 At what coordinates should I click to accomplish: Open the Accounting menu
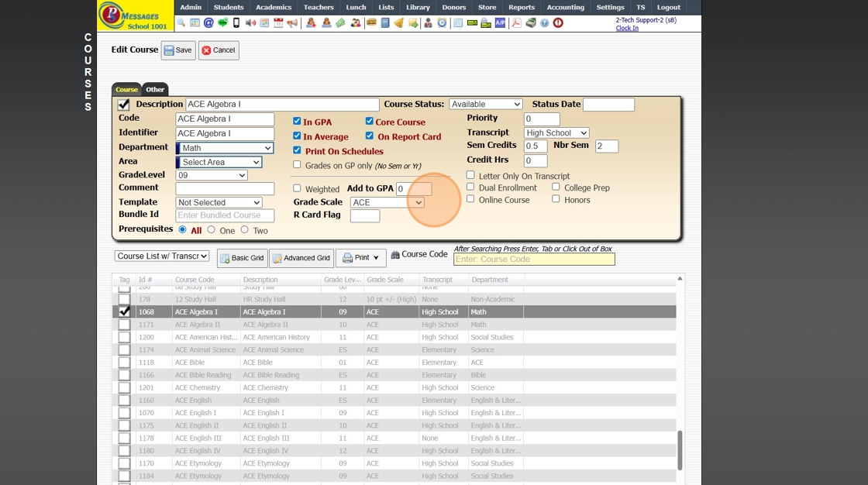pos(565,7)
